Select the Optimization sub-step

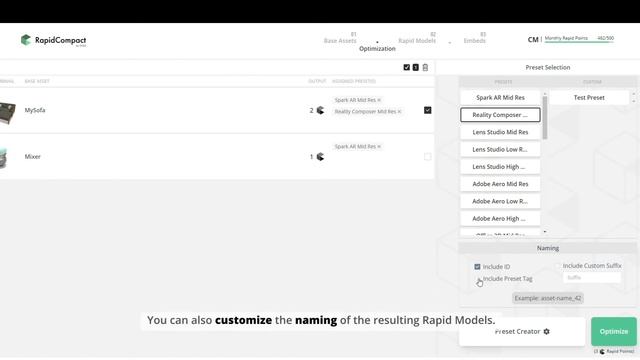[377, 49]
